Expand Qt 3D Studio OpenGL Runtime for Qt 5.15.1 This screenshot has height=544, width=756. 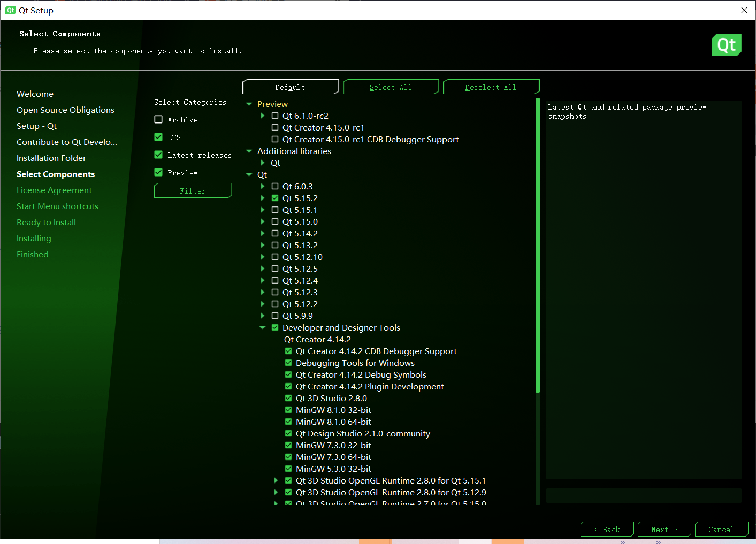pos(276,480)
